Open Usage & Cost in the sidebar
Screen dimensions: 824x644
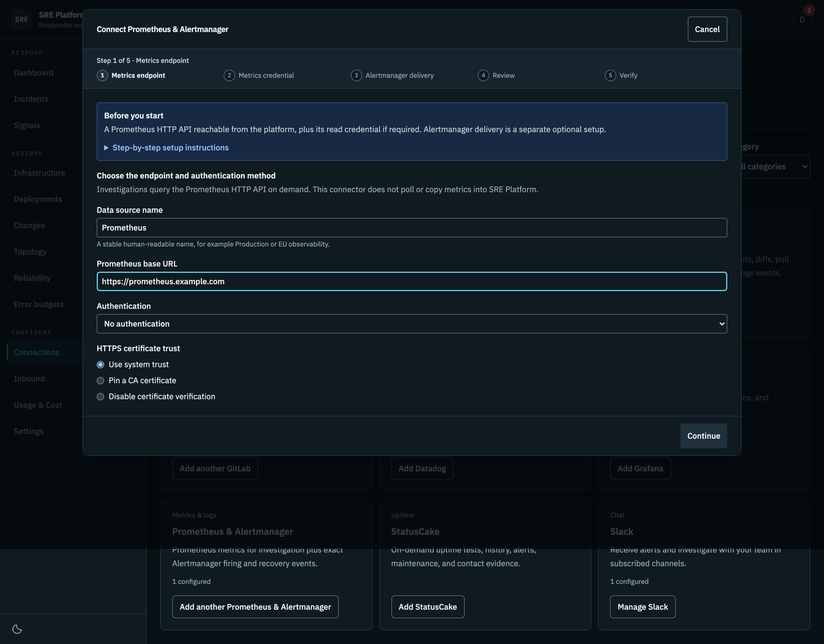tap(38, 405)
